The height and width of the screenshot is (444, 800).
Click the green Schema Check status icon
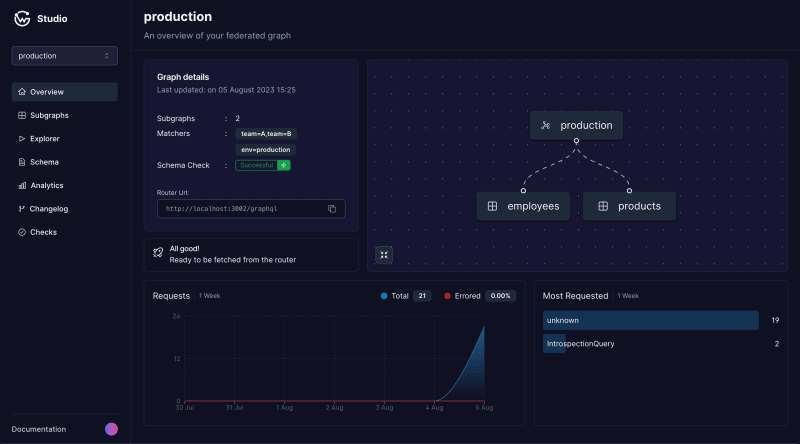pyautogui.click(x=284, y=165)
